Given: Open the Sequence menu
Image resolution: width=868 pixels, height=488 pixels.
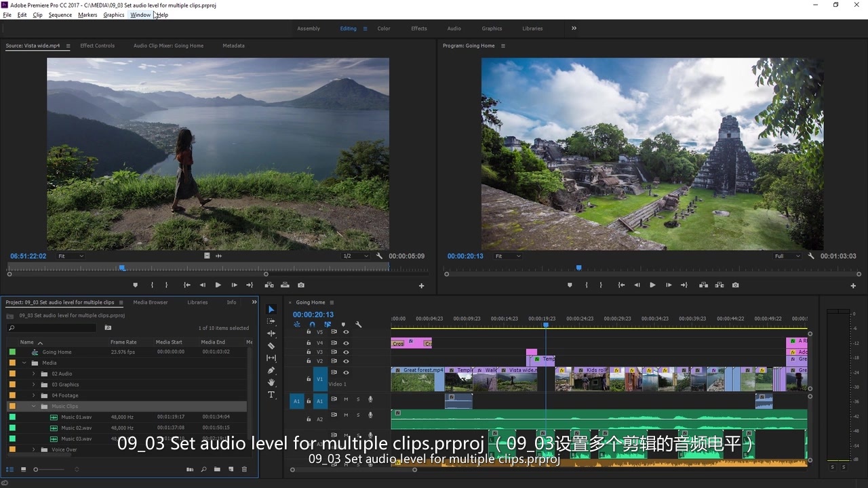Looking at the screenshot, I should [60, 15].
